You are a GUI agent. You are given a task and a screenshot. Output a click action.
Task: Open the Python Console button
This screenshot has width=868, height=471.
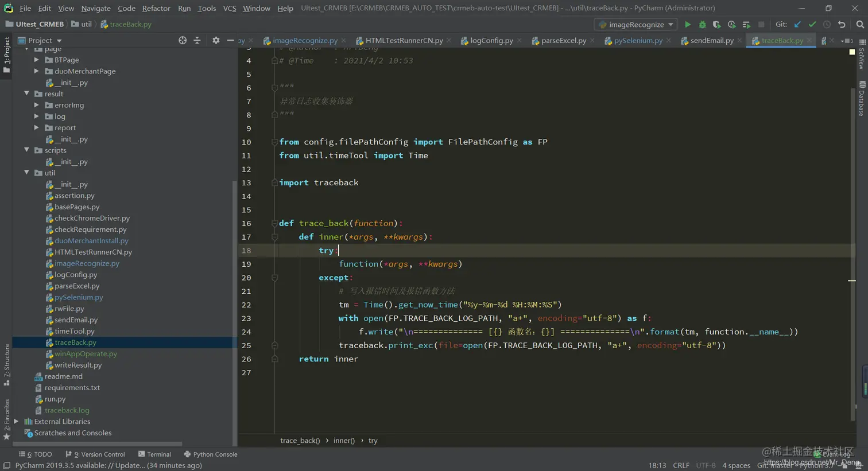point(210,454)
